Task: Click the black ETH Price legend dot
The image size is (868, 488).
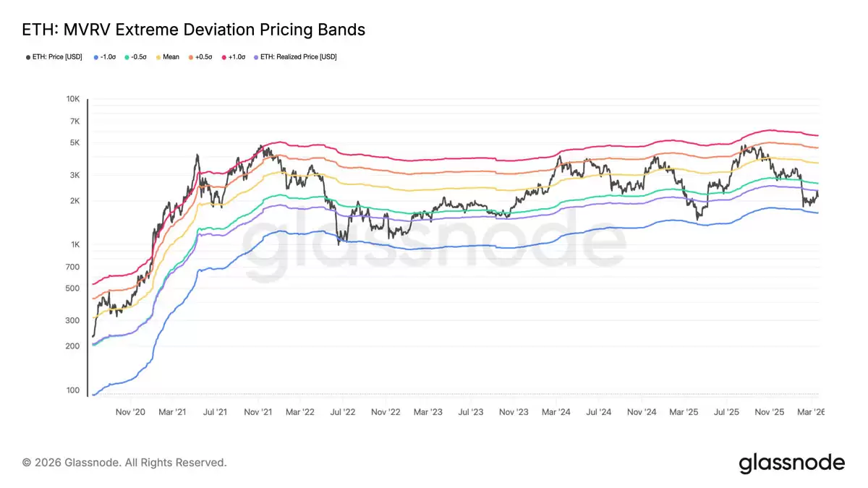Action: 27,57
